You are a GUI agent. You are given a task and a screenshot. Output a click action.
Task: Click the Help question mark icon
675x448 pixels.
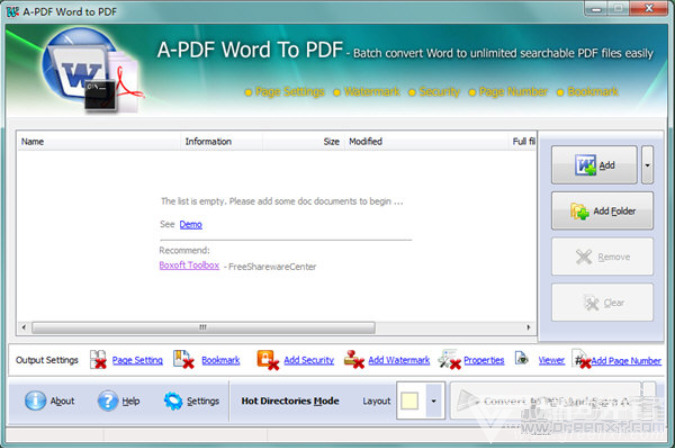108,401
